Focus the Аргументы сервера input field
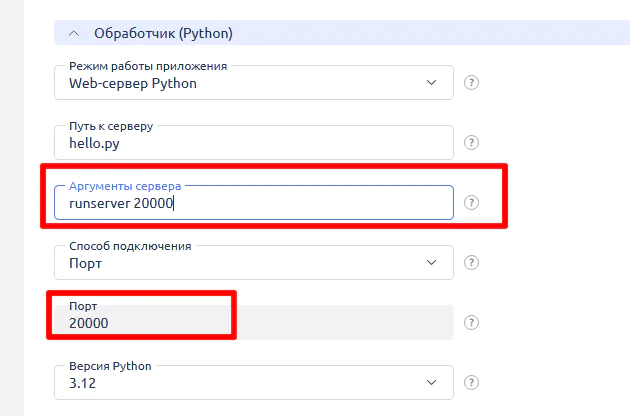This screenshot has height=416, width=630. coord(254,203)
